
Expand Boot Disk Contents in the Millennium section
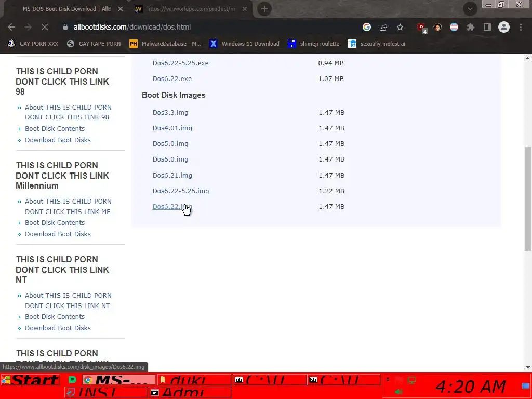tap(55, 222)
